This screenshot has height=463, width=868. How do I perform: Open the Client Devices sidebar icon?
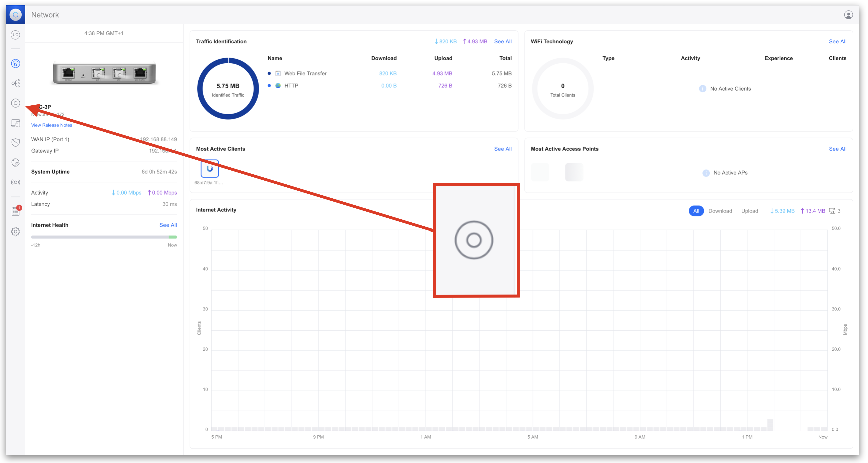click(x=15, y=123)
